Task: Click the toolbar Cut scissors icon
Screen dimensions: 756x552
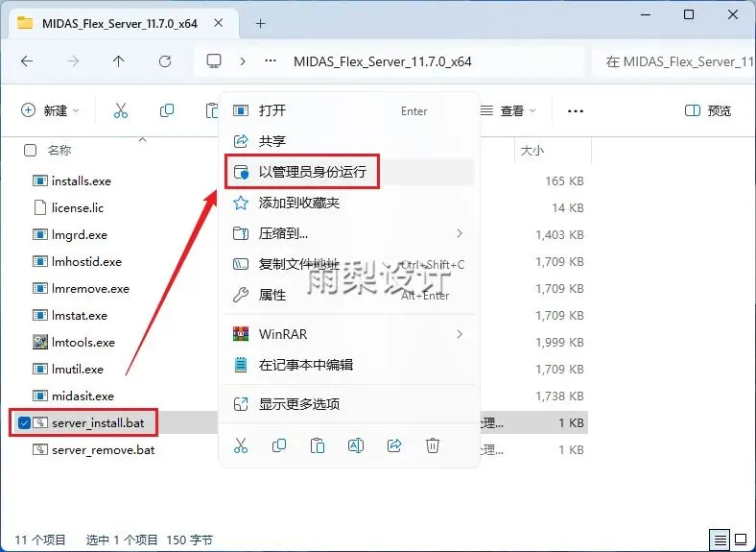Action: (x=121, y=110)
